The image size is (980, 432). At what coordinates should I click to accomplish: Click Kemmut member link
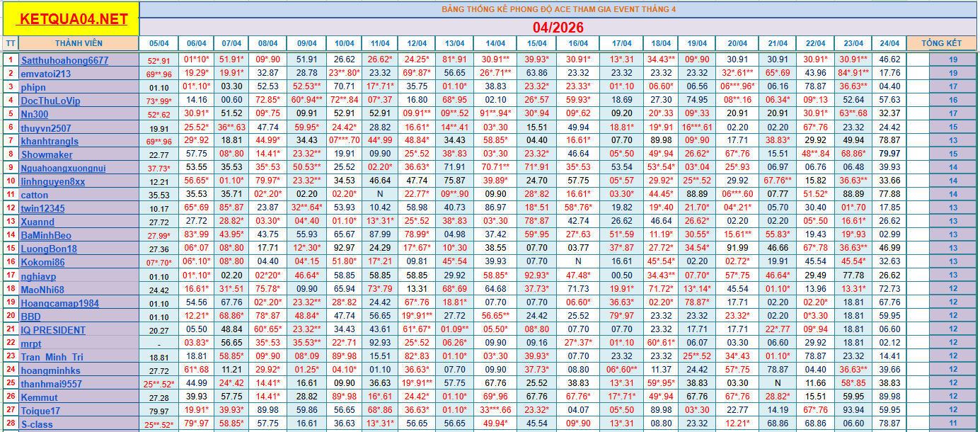click(40, 397)
